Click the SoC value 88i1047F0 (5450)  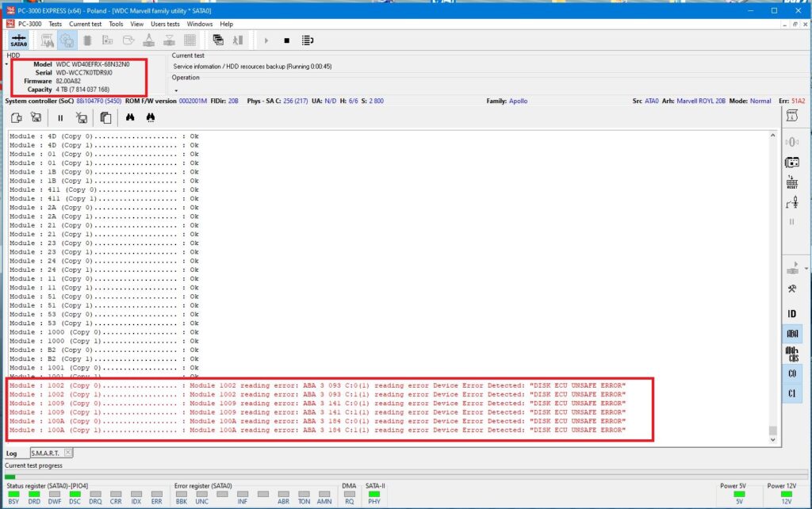pyautogui.click(x=98, y=101)
